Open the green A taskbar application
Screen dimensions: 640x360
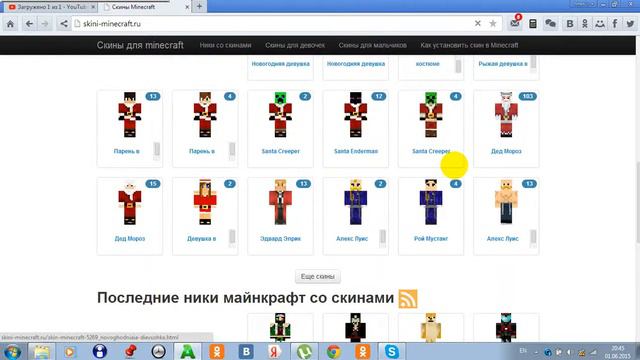pos(187,351)
